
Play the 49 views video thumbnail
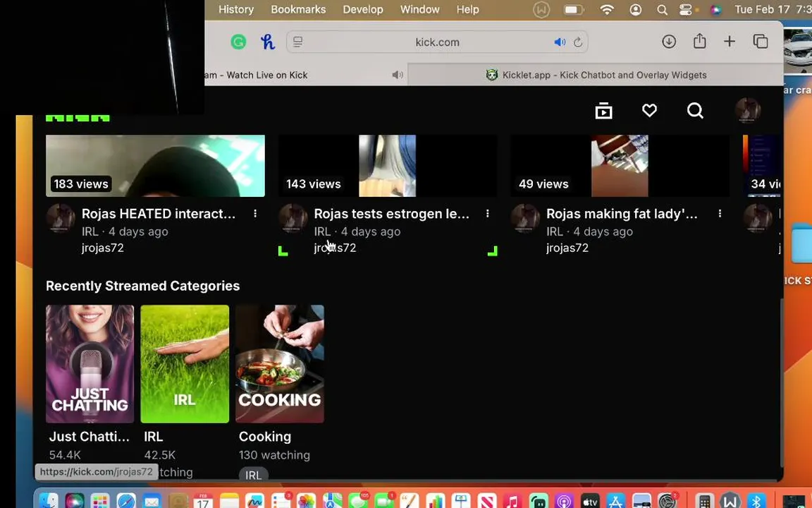pos(620,166)
